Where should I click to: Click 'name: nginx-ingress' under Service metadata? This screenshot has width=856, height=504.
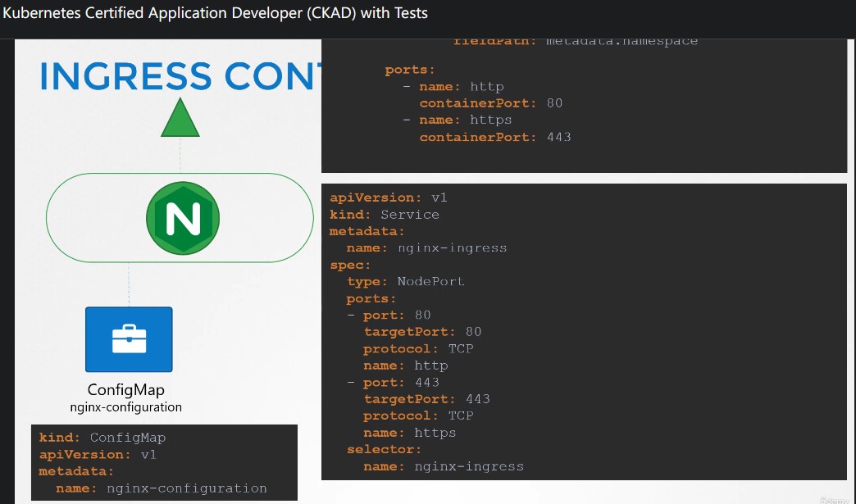point(427,248)
